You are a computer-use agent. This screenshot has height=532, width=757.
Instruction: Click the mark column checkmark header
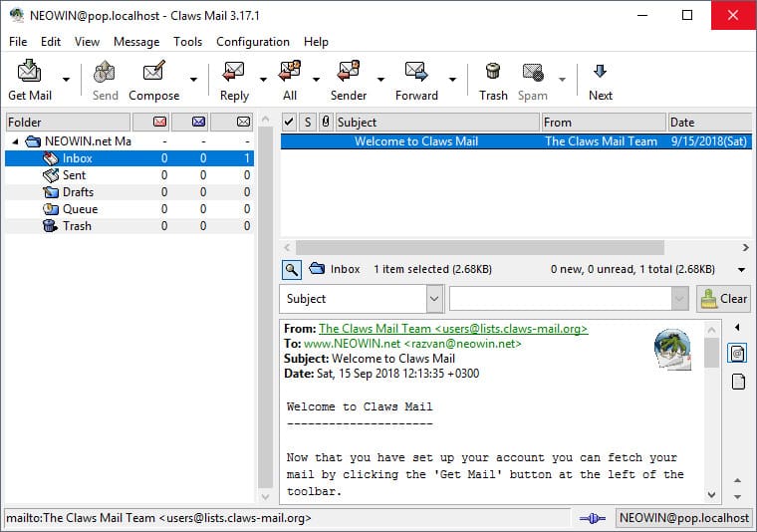tap(289, 122)
